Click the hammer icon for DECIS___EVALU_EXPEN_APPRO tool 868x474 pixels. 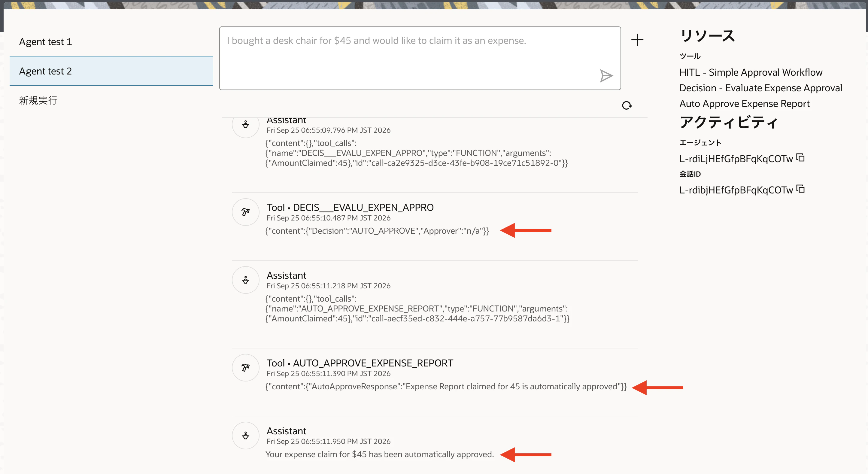[246, 212]
